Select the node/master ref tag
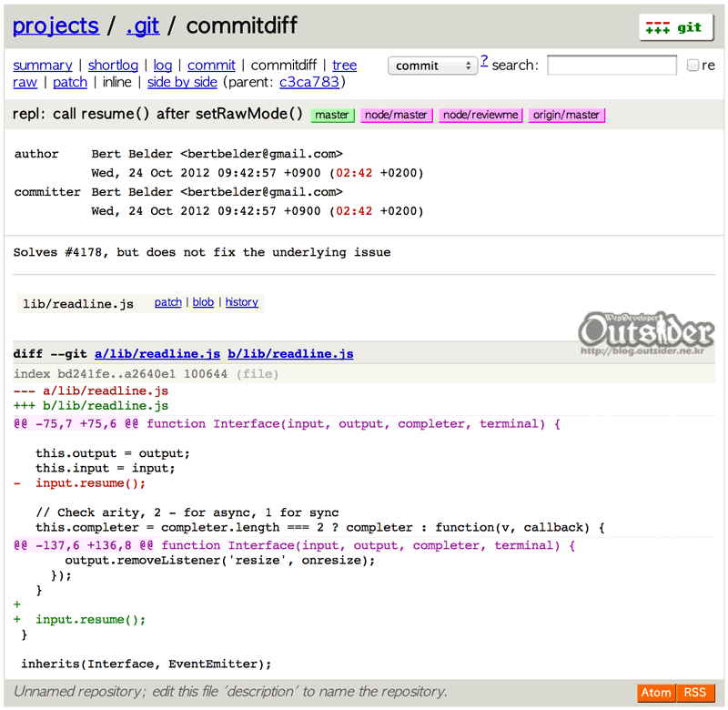 [396, 115]
